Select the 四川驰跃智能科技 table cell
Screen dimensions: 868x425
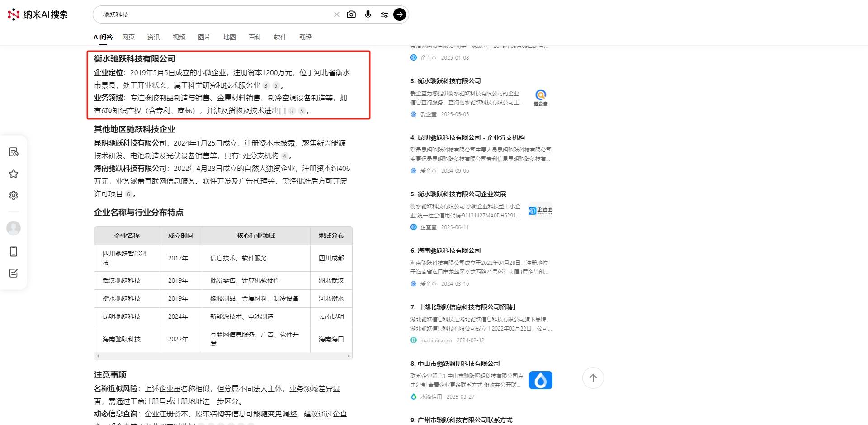tap(127, 258)
